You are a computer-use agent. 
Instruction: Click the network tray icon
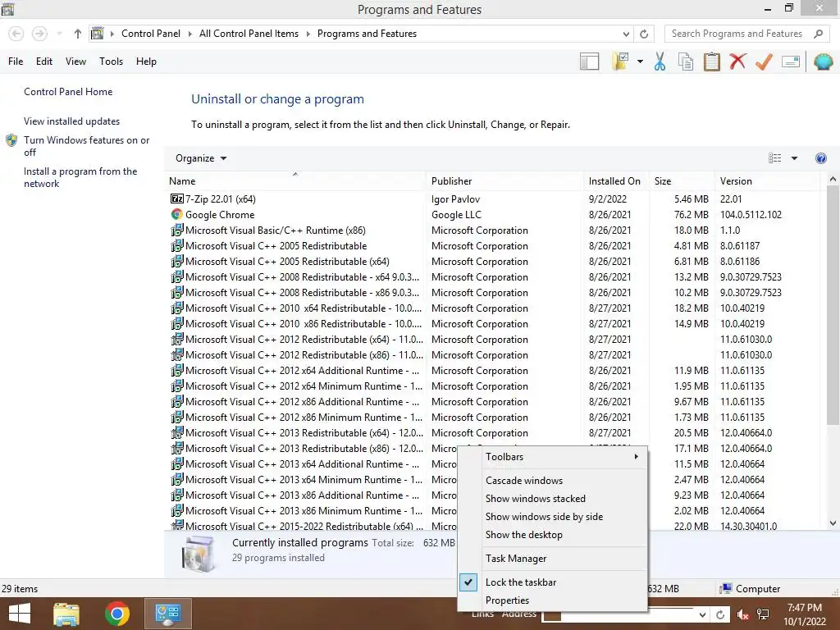tap(763, 614)
